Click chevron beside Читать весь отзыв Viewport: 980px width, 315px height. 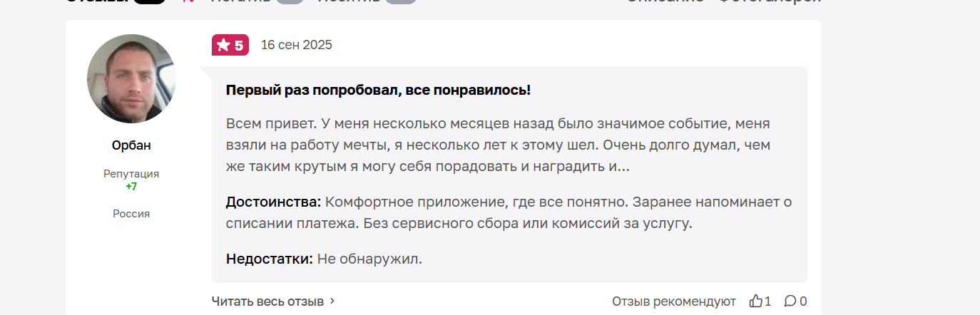[332, 301]
